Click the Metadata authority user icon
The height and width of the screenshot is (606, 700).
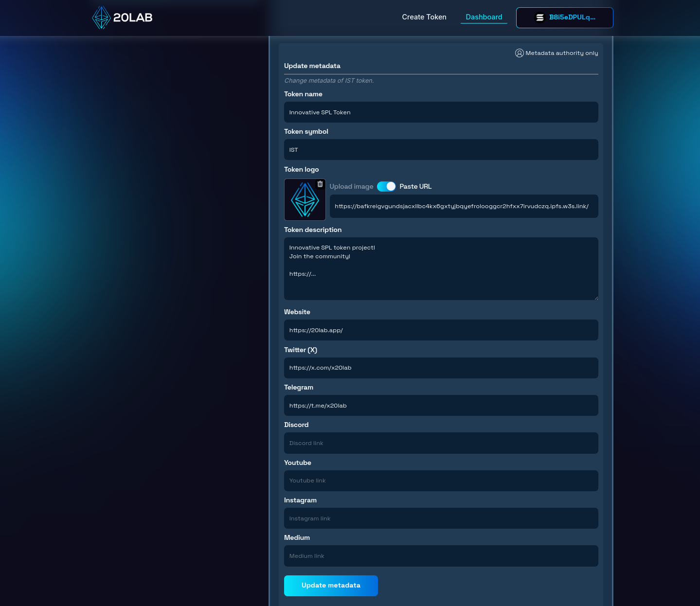click(520, 53)
